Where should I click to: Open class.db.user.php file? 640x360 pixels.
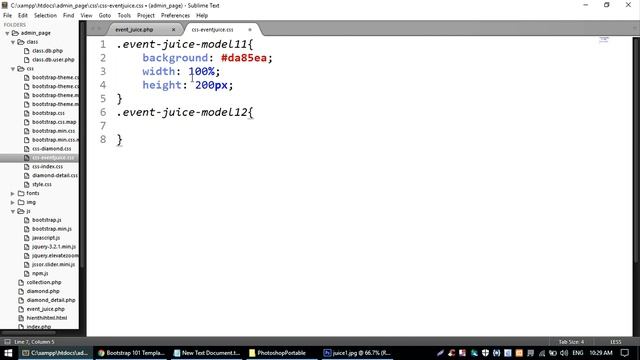pos(53,60)
